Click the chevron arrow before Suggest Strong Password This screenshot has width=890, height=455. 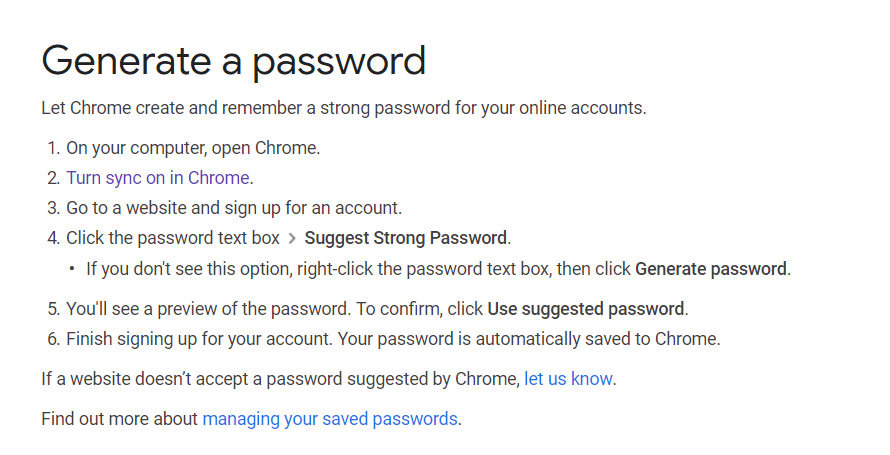pyautogui.click(x=292, y=239)
